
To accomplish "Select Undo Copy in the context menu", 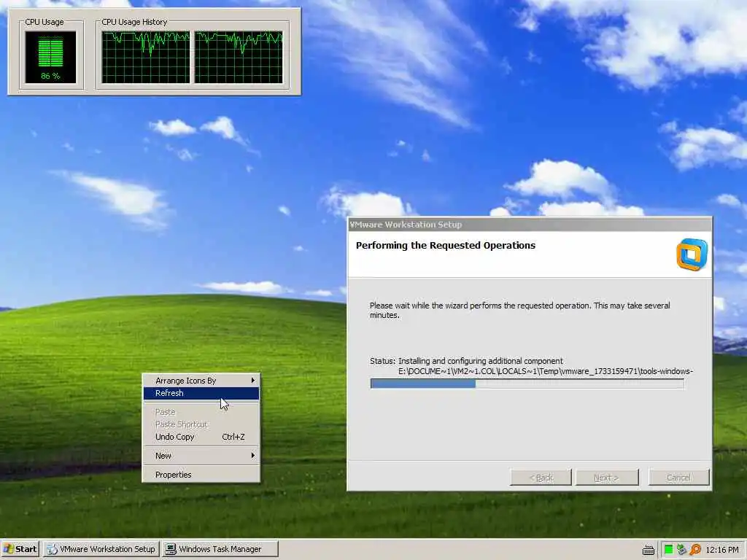I will coord(201,437).
